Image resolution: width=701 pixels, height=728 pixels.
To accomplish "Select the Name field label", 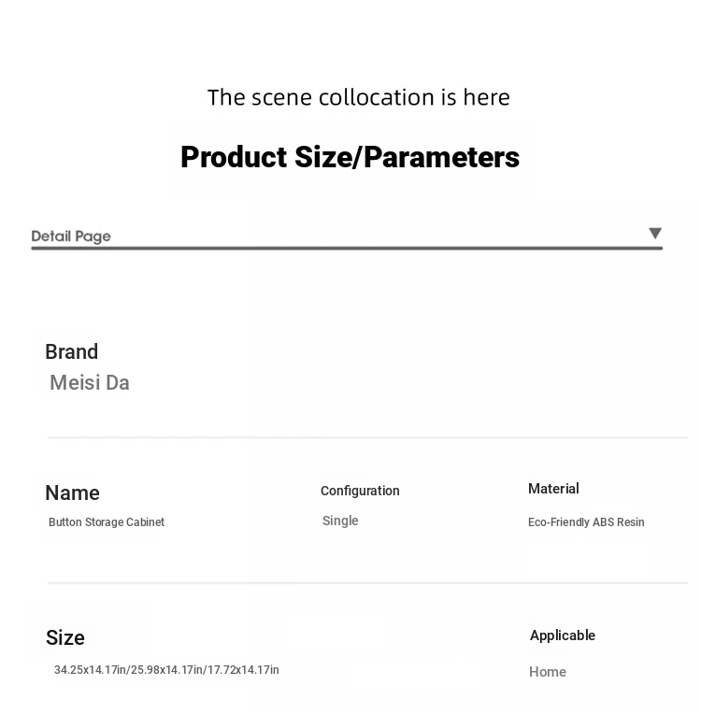I will pyautogui.click(x=72, y=492).
